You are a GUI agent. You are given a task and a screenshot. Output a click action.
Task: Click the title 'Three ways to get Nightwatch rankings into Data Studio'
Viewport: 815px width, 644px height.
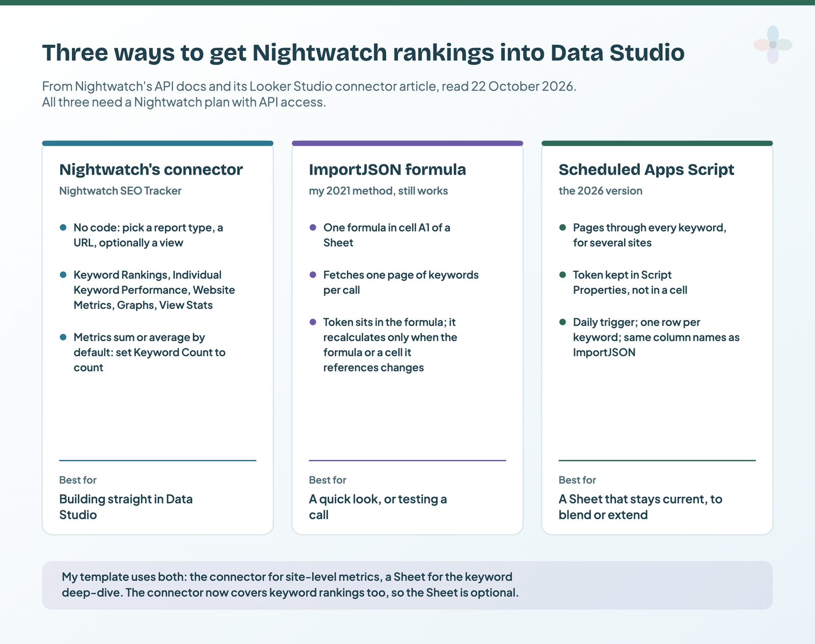363,53
